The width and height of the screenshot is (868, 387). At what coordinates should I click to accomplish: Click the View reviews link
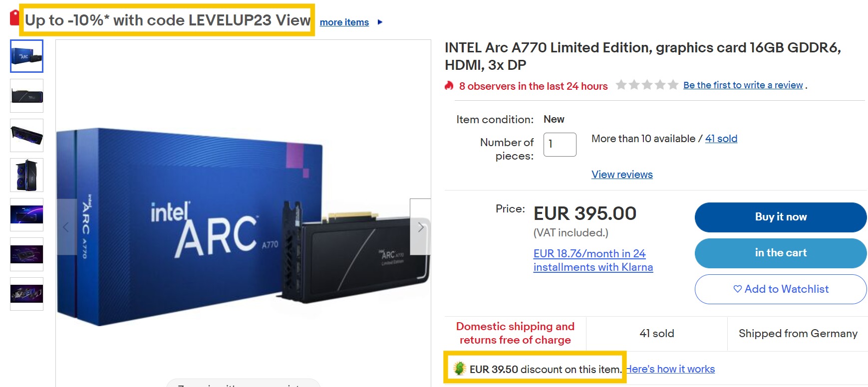[622, 175]
